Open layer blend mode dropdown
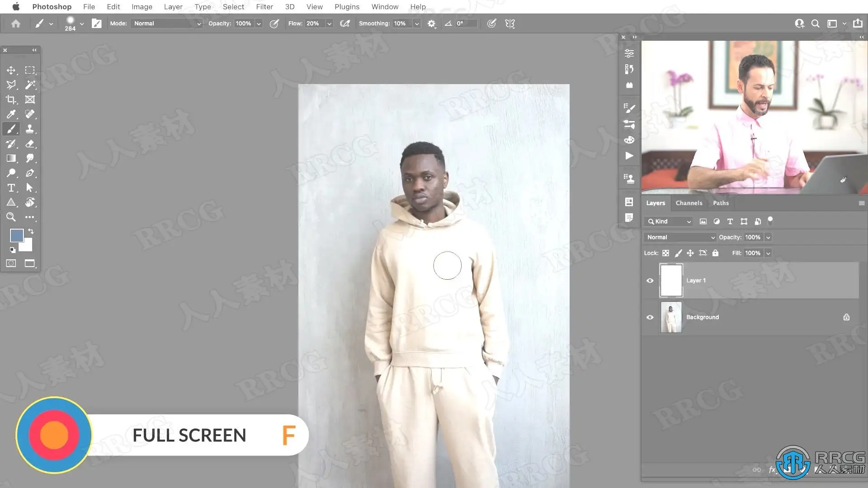This screenshot has width=868, height=488. point(680,237)
